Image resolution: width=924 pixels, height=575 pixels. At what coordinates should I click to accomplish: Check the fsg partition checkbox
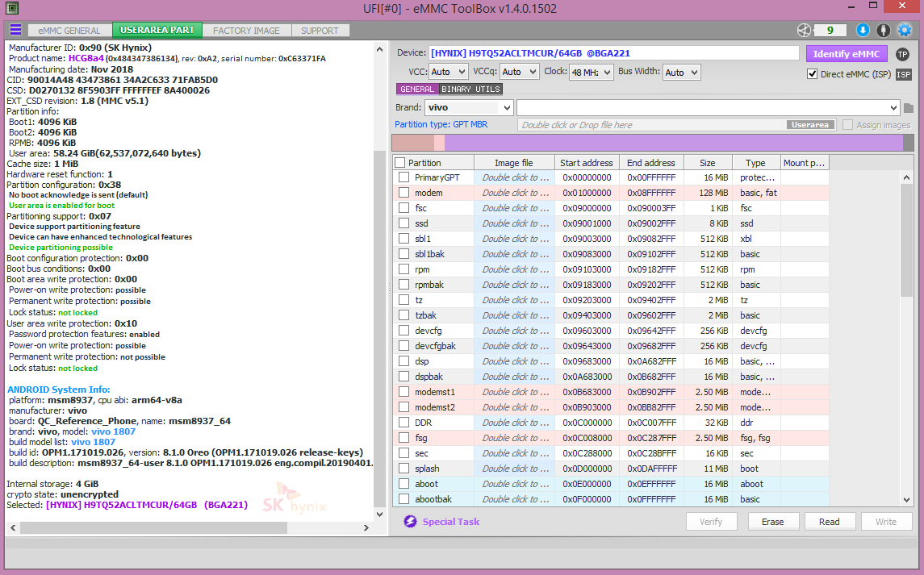403,438
